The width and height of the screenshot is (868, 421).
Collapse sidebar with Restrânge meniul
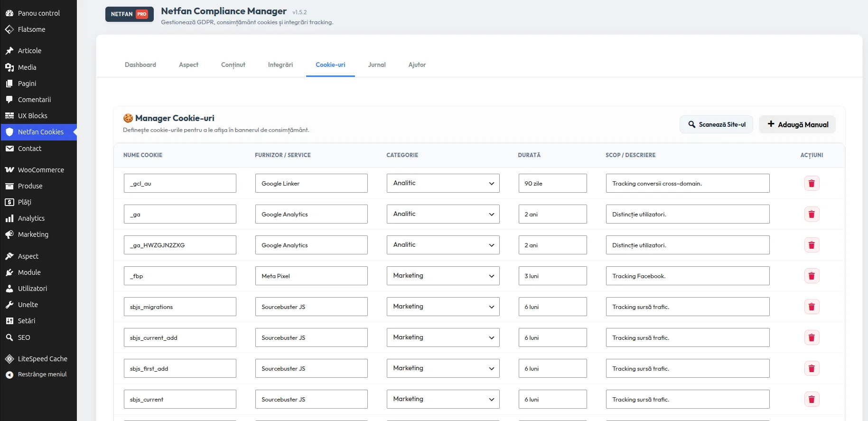[x=38, y=374]
